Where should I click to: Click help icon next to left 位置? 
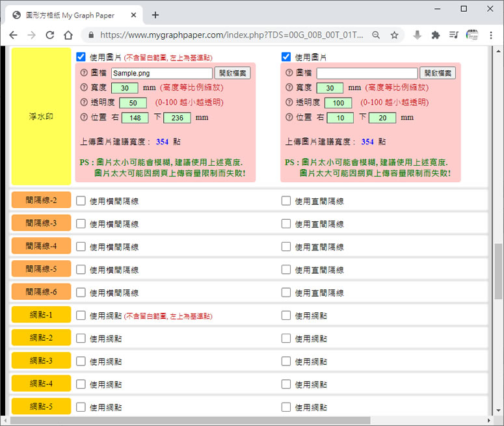(x=84, y=117)
